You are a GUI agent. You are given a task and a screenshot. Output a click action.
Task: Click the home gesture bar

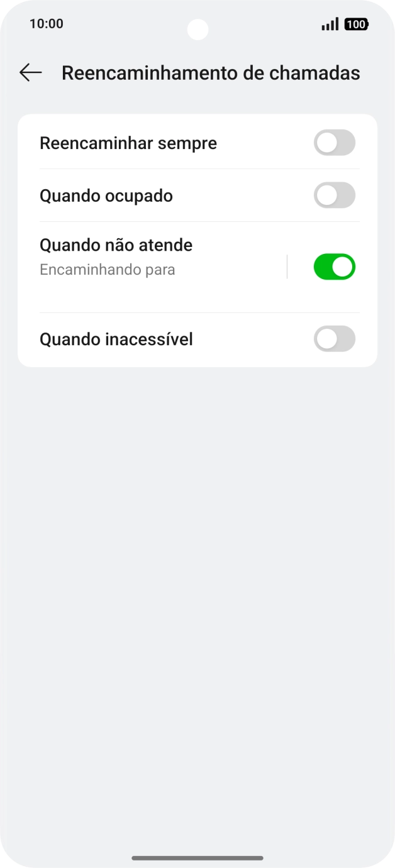(x=197, y=857)
